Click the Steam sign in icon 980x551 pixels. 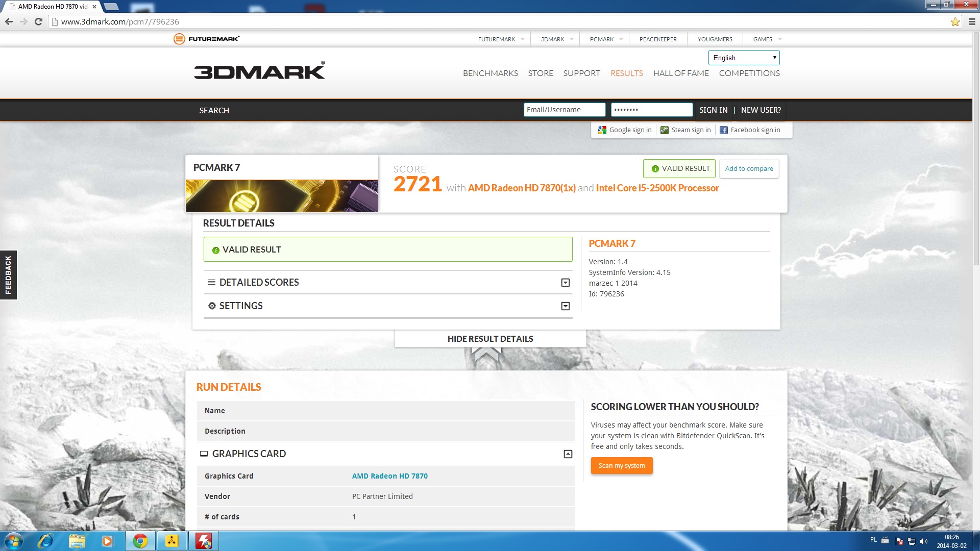664,130
